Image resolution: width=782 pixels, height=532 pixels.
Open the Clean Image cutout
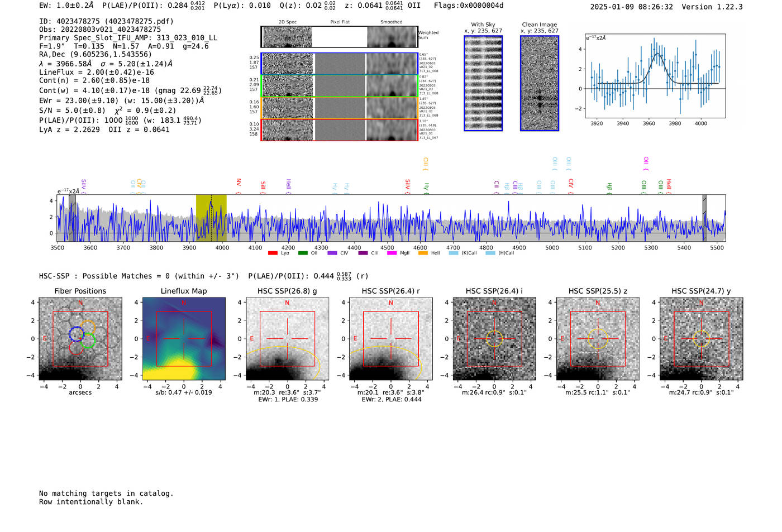coord(540,83)
